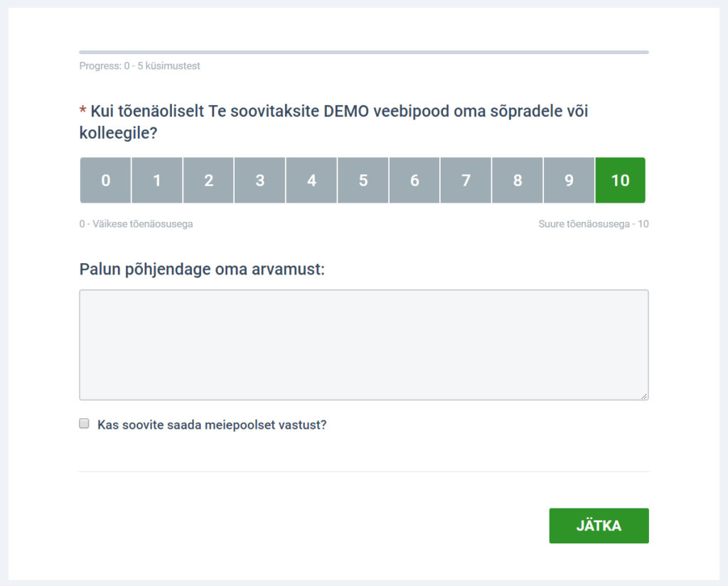Choose rating 9 on the scale
728x586 pixels.
[x=569, y=180]
